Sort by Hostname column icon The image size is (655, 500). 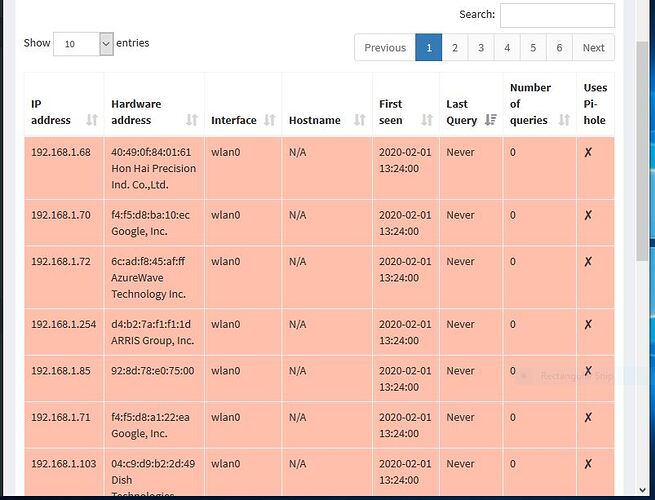360,120
